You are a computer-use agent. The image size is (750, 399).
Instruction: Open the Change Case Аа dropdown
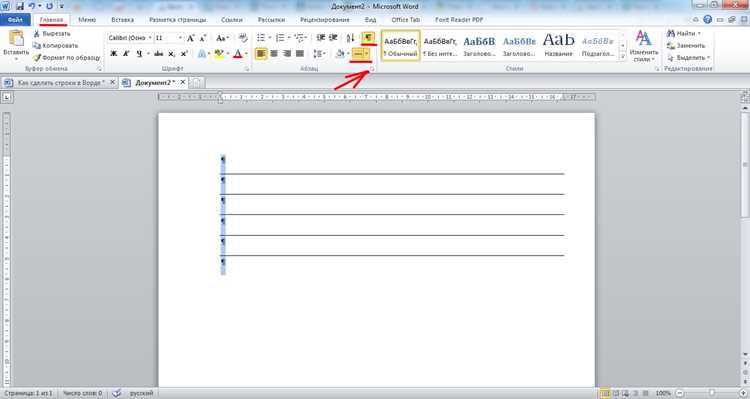(222, 38)
